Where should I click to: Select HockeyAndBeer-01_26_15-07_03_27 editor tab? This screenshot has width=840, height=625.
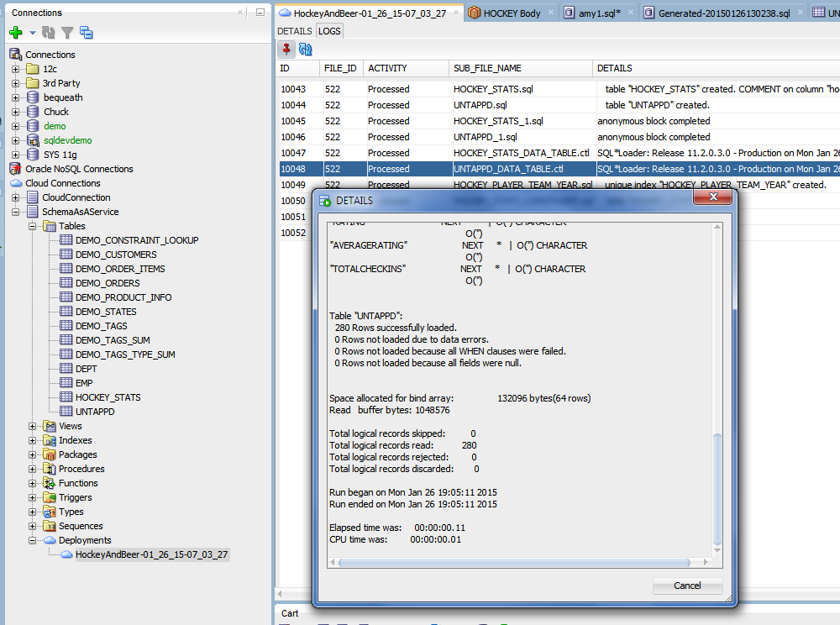pyautogui.click(x=370, y=13)
